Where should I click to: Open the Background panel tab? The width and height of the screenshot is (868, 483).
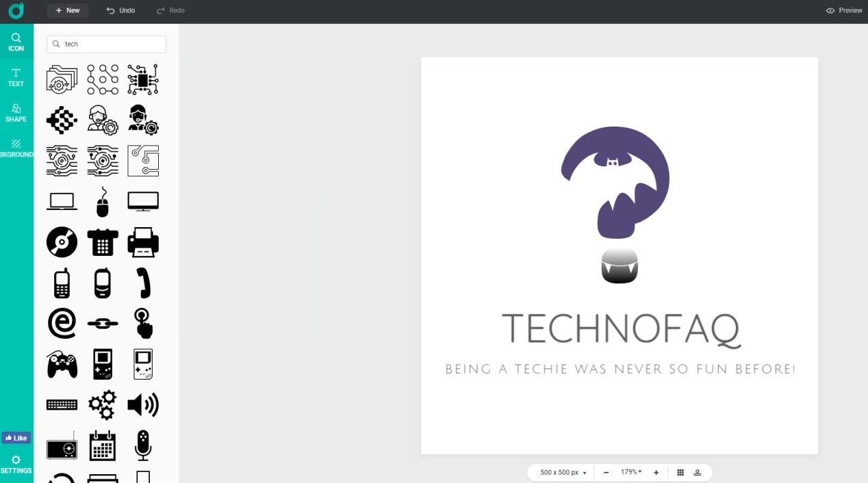point(16,148)
